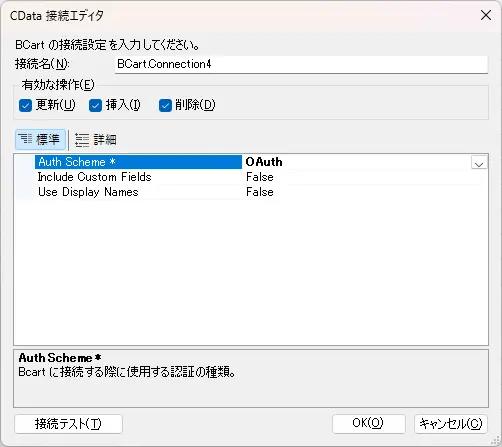Screen dimensions: 502x447
Task: Select the OAuth value field
Action: [356, 162]
